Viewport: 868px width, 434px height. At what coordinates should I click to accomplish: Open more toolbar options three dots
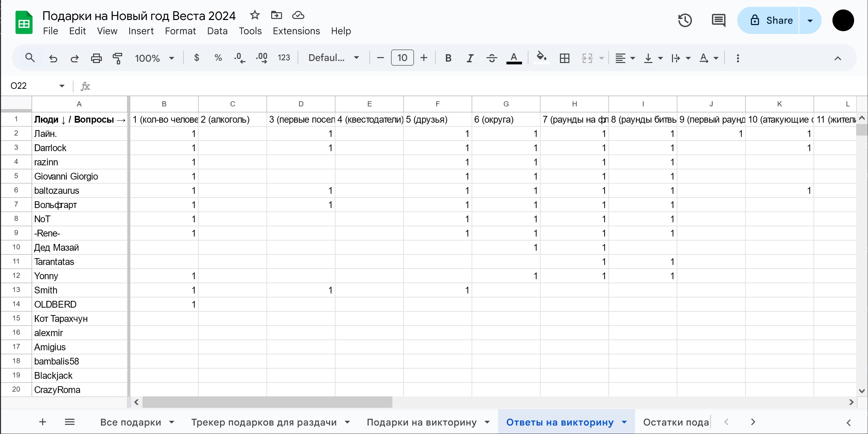point(738,58)
